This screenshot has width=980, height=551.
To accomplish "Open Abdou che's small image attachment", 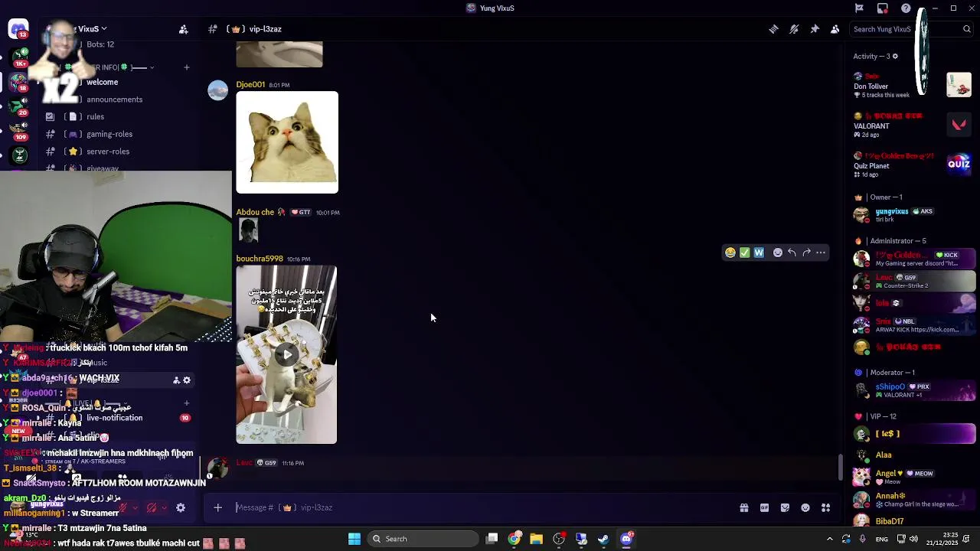I will tap(248, 230).
